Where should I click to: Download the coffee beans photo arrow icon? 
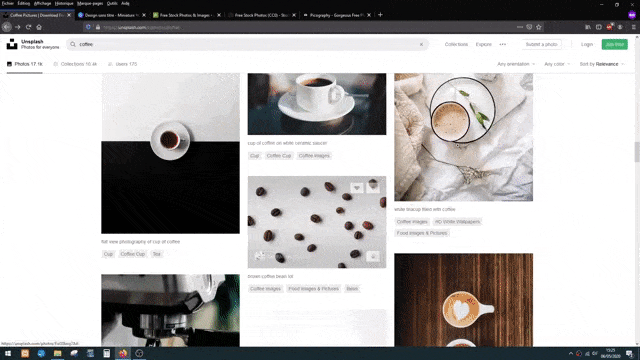373,256
